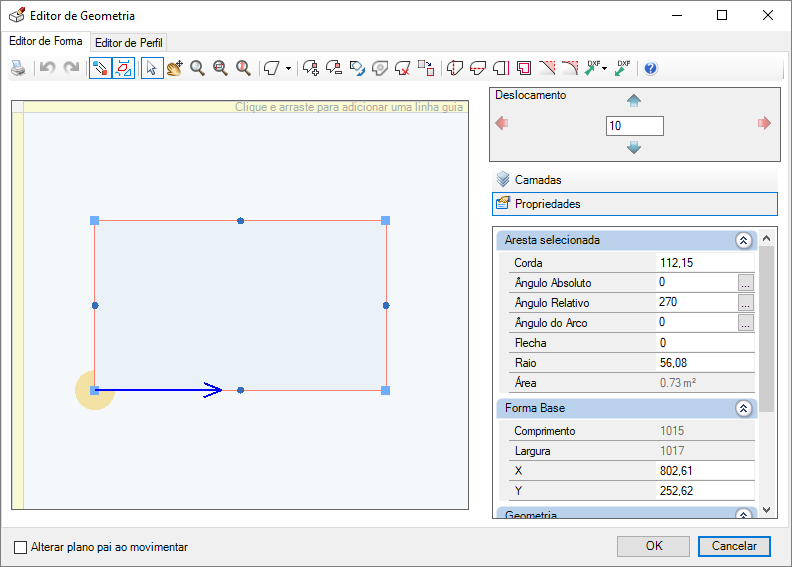
Task: Click the add shape icon with plus
Action: coord(311,68)
